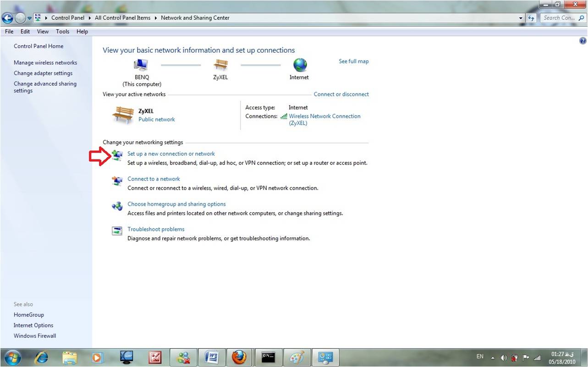Click the Set up a new connection icon
The height and width of the screenshot is (367, 588).
click(x=117, y=156)
